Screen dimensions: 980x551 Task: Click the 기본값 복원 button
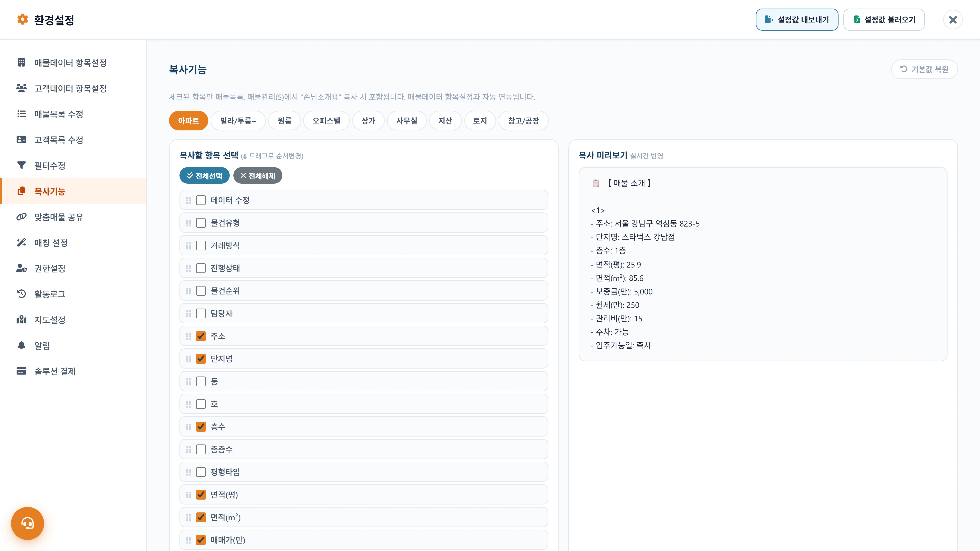tap(924, 69)
